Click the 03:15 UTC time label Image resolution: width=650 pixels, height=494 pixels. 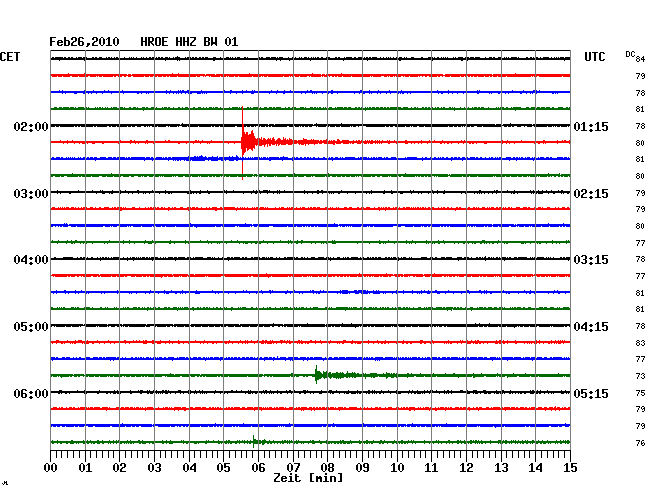(x=591, y=260)
